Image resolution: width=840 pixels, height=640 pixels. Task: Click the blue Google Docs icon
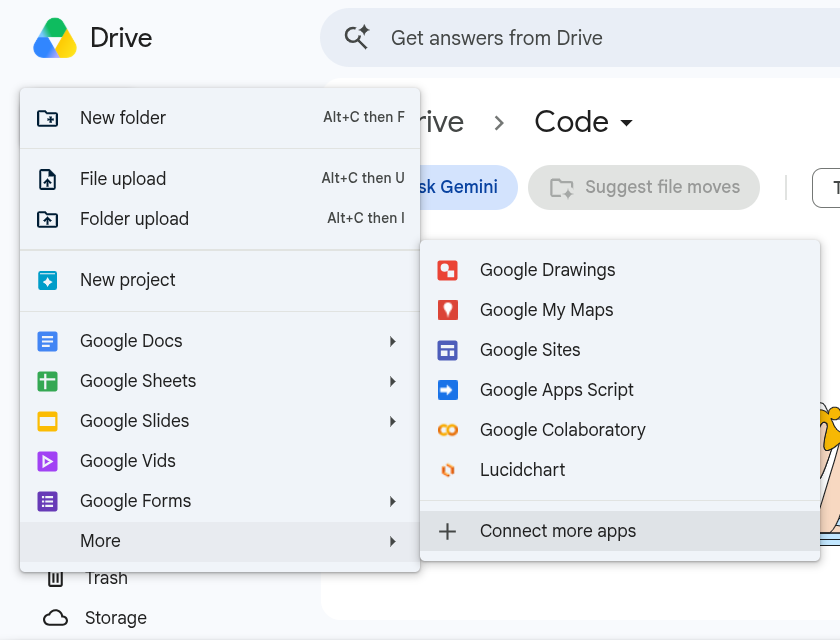click(x=48, y=341)
